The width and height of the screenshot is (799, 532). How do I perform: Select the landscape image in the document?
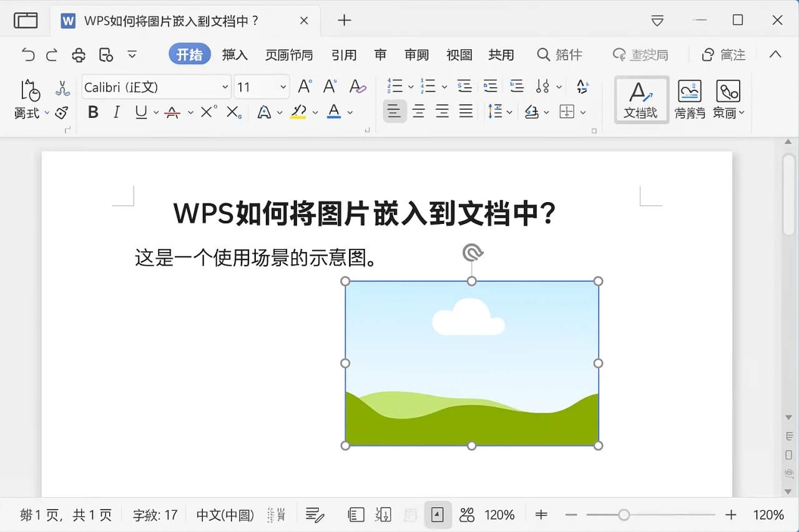pyautogui.click(x=471, y=363)
